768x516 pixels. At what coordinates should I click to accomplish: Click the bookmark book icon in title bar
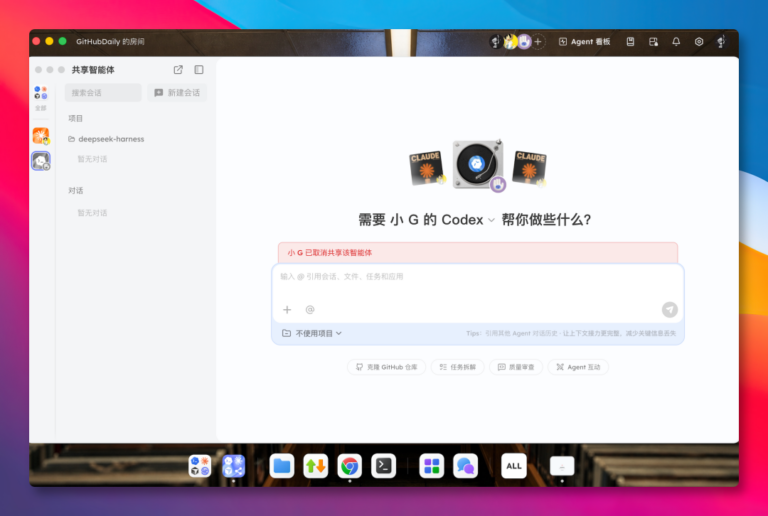coord(630,42)
